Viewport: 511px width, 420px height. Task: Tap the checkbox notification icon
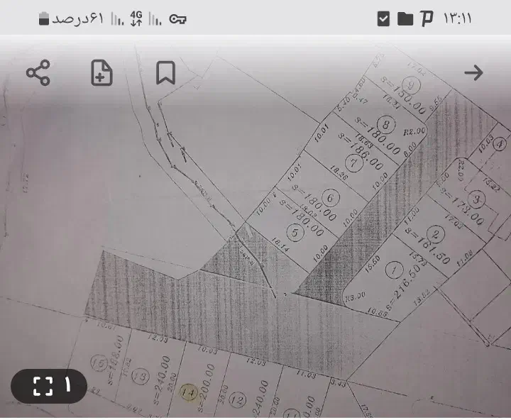pos(383,18)
